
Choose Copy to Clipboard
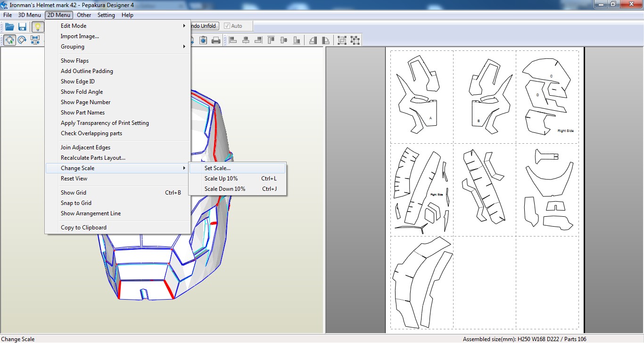pyautogui.click(x=118, y=228)
